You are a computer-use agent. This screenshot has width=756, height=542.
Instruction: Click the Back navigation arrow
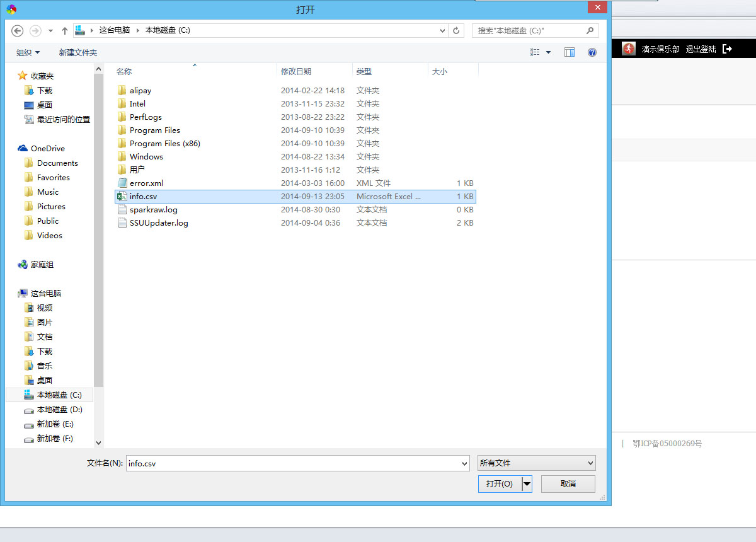click(18, 30)
